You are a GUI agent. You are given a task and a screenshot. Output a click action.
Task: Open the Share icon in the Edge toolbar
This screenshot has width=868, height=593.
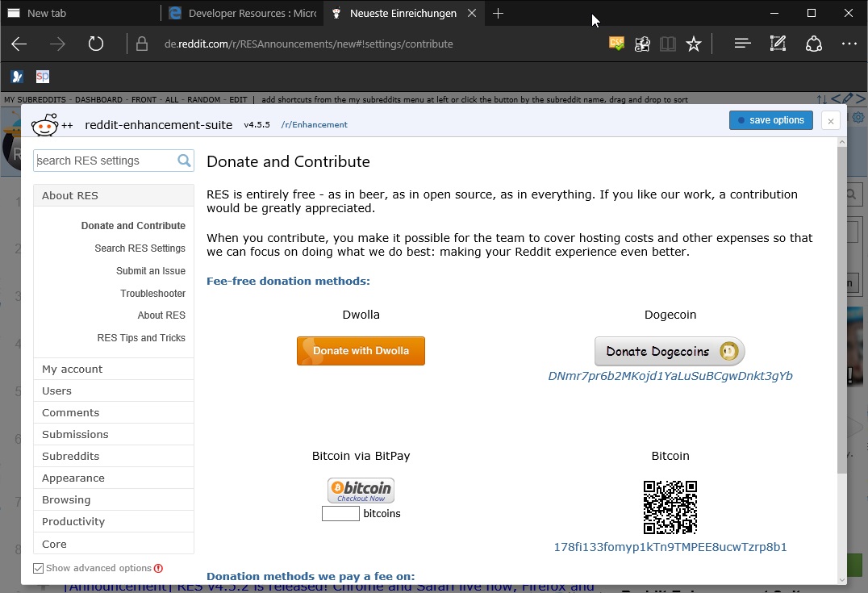pos(813,44)
